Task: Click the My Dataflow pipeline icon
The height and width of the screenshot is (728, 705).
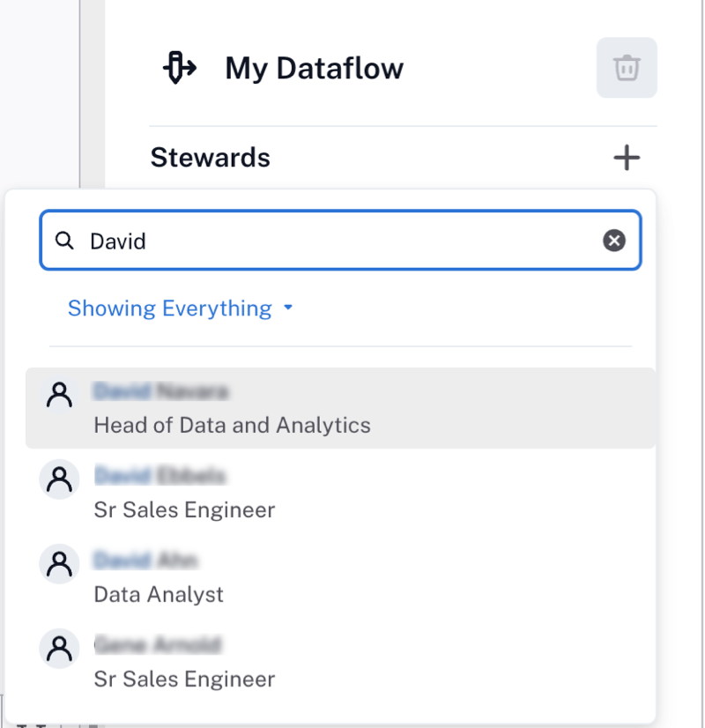Action: (x=179, y=68)
